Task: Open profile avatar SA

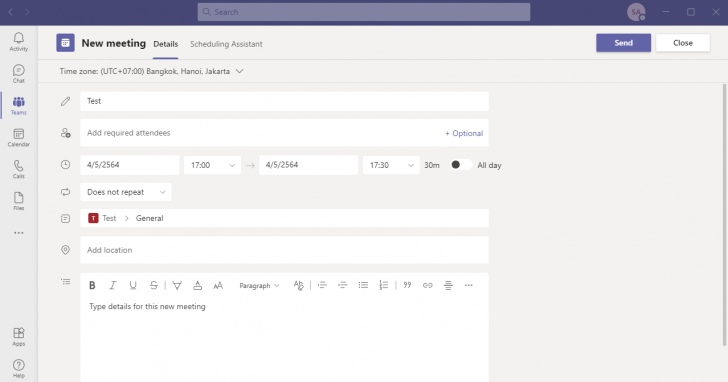Action: tap(636, 12)
